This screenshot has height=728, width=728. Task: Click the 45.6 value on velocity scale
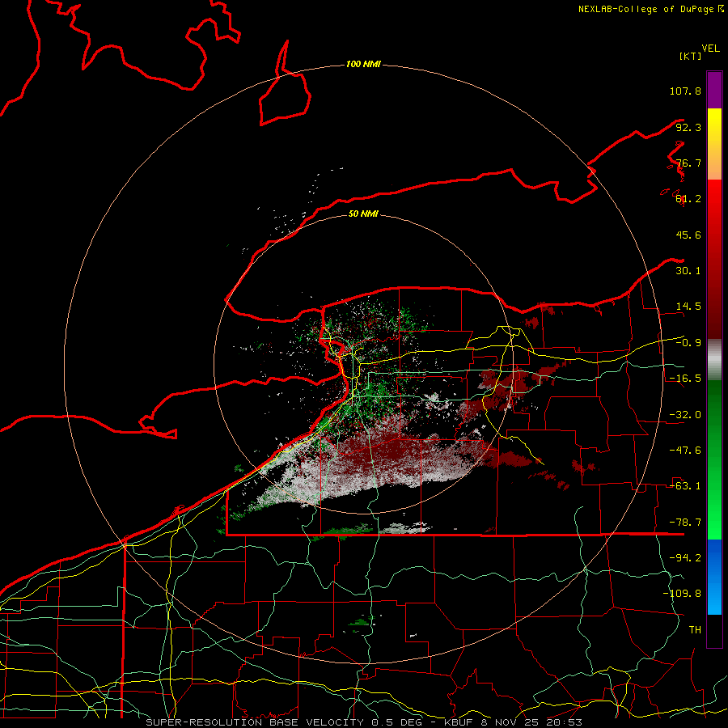(x=688, y=235)
